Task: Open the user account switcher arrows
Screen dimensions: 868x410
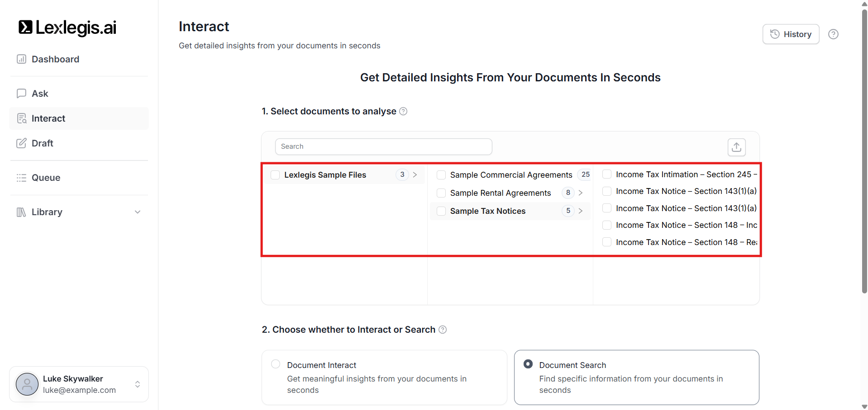Action: tap(138, 384)
